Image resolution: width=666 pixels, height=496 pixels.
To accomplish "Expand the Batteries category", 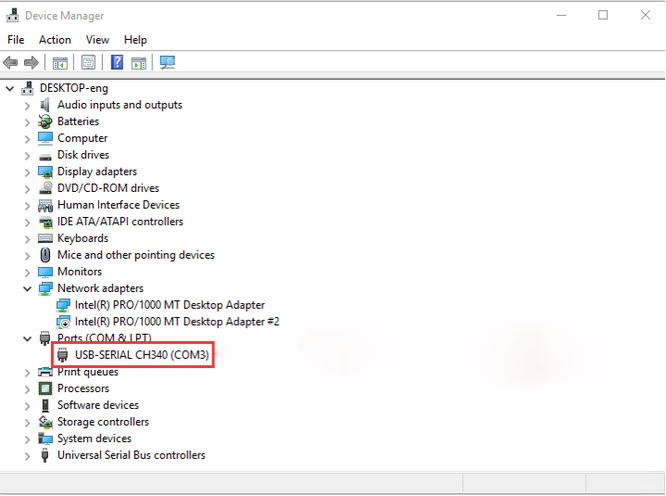I will (27, 122).
